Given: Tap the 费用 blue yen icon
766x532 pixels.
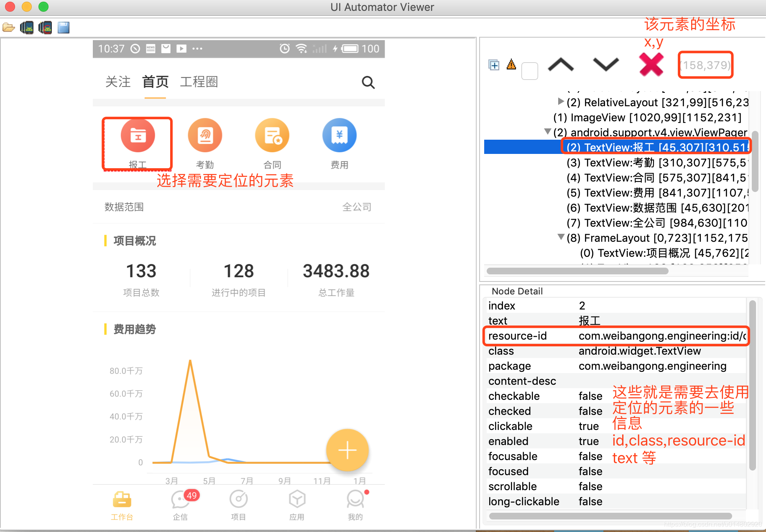Looking at the screenshot, I should (340, 136).
